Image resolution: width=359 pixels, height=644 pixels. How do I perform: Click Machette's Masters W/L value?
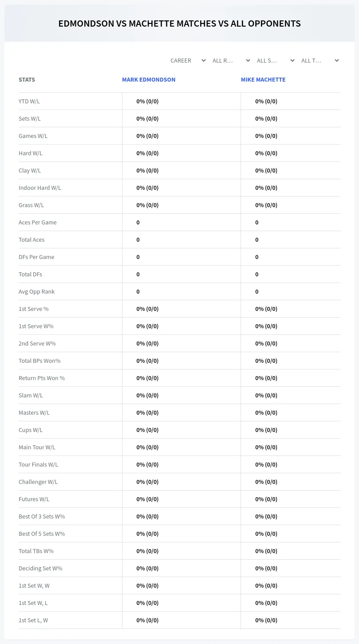point(266,412)
